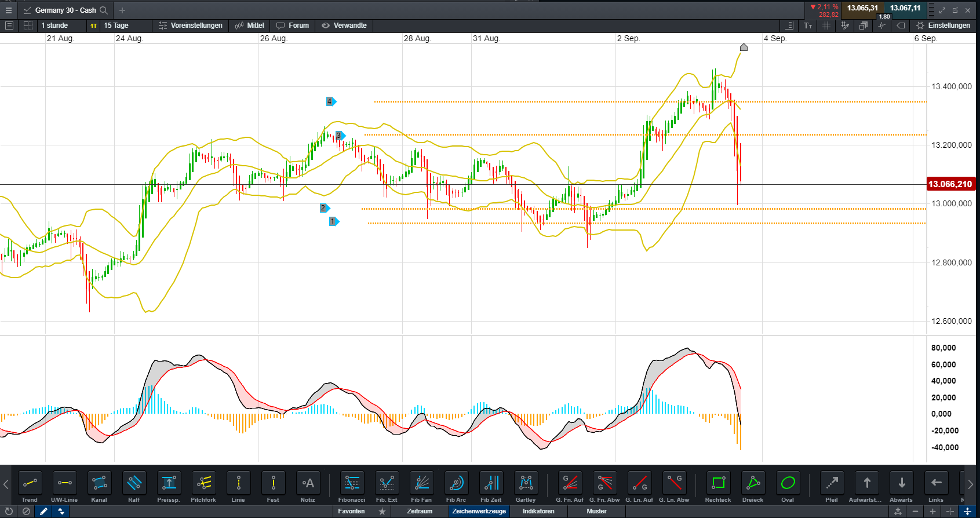This screenshot has height=518, width=980.
Task: Open the Zeitraum tab
Action: pyautogui.click(x=420, y=511)
